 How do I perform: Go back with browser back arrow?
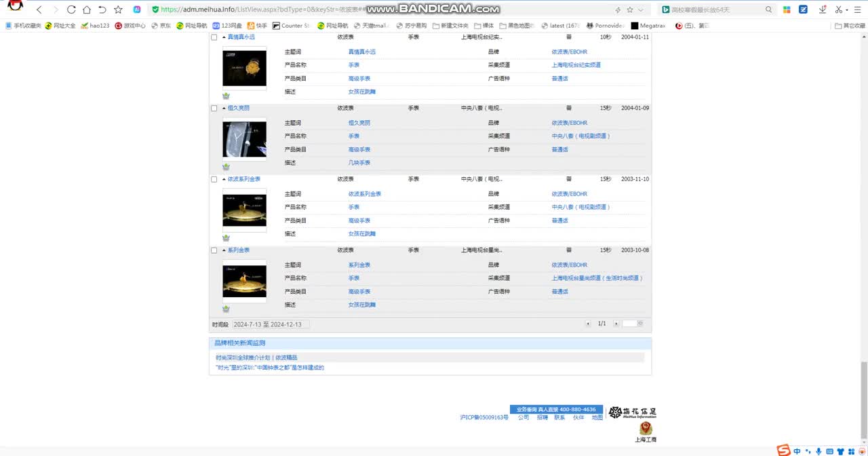coord(39,9)
